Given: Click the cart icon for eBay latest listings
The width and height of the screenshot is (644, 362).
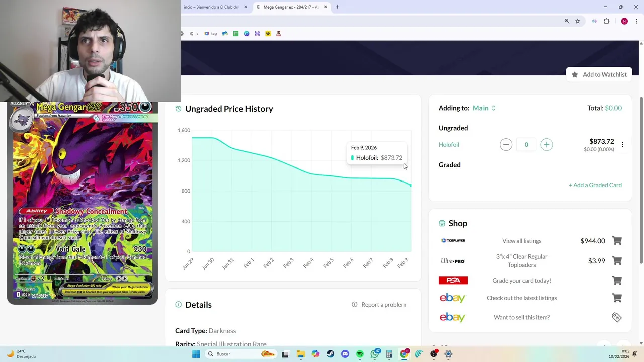Looking at the screenshot, I should 617,298.
